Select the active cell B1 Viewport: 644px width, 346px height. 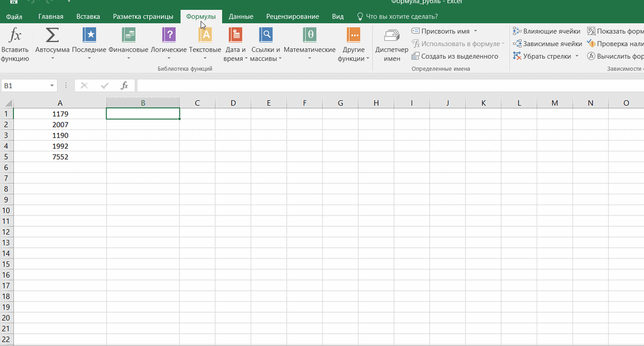pyautogui.click(x=143, y=114)
